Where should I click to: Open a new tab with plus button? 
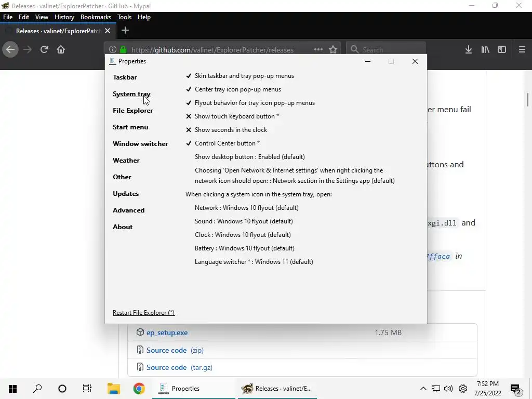[x=125, y=31]
